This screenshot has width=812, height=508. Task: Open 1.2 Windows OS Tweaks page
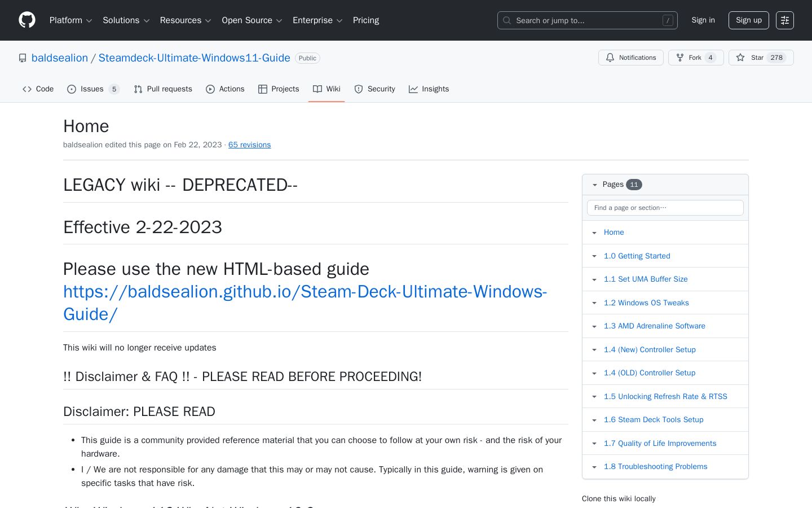click(x=646, y=303)
